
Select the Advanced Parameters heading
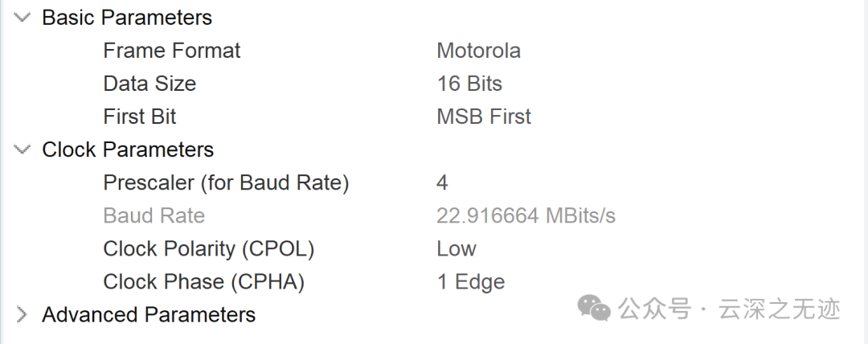coord(149,314)
